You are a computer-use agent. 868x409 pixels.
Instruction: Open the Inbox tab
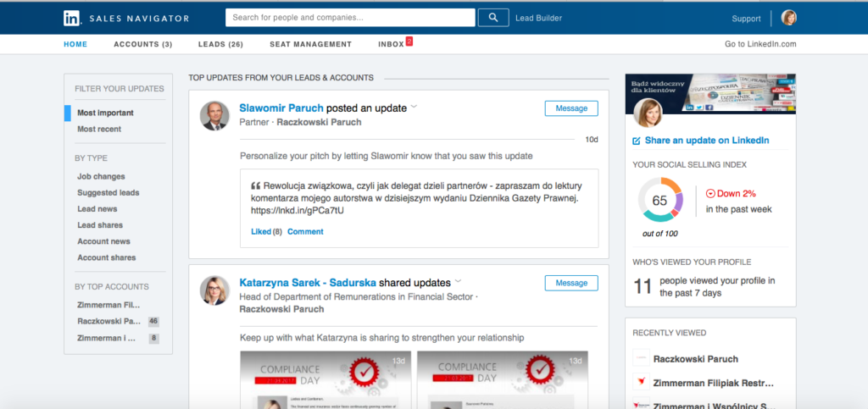click(x=391, y=44)
